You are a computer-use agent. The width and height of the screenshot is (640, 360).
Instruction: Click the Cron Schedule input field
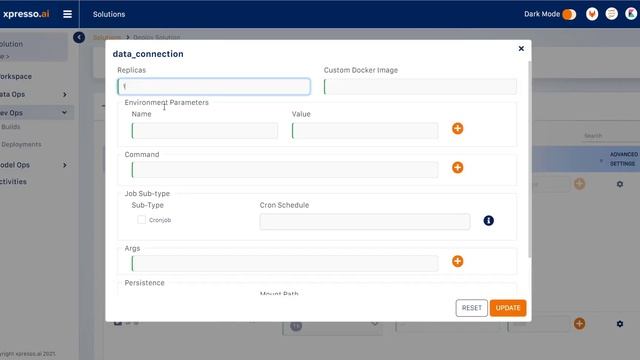[365, 222]
